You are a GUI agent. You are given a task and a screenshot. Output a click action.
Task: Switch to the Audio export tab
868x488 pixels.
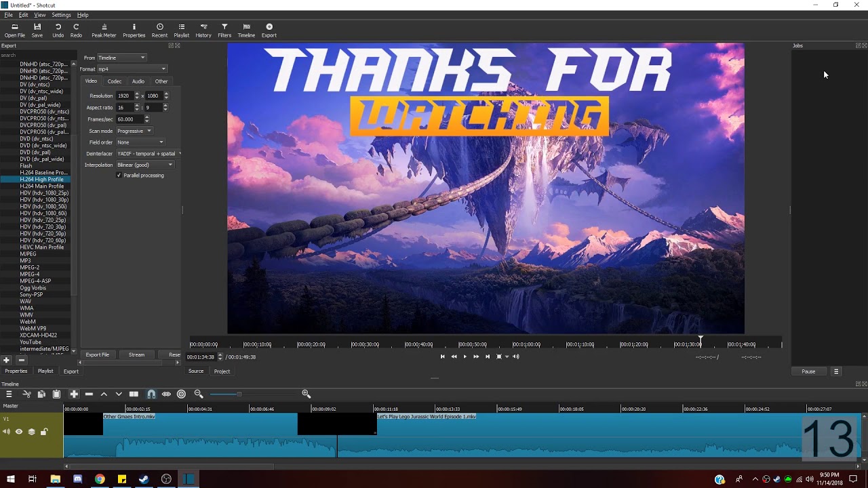(138, 81)
